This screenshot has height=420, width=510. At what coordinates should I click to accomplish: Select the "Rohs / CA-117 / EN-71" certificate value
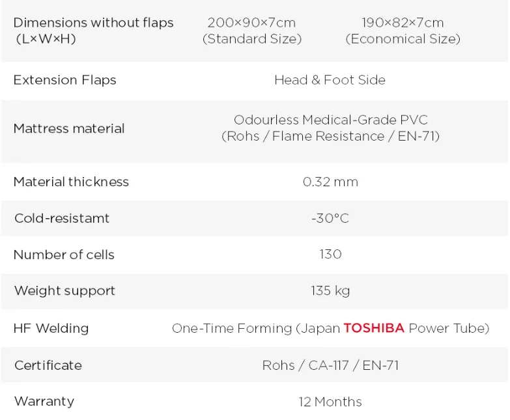coord(330,365)
